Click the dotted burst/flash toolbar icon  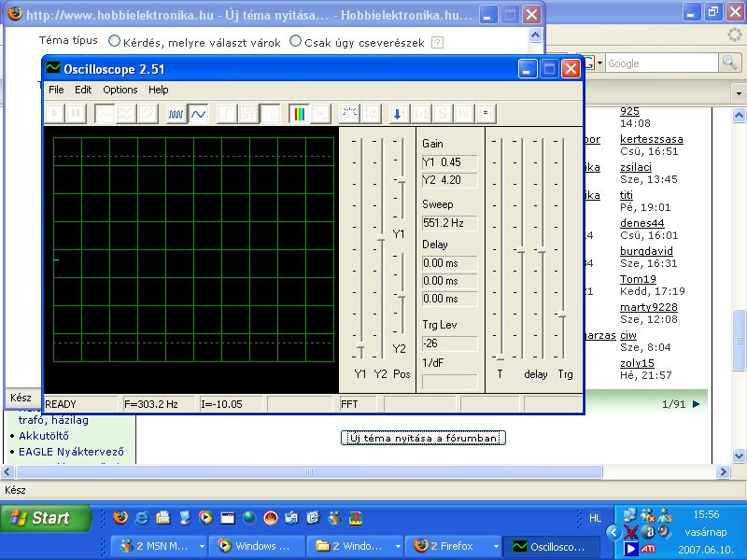[x=349, y=113]
